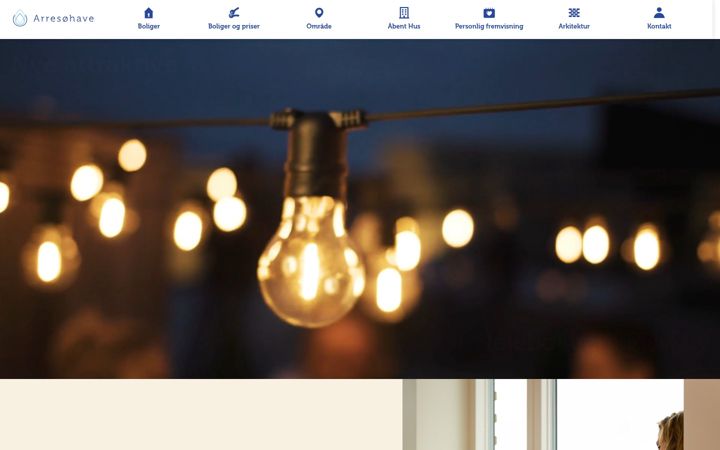
Task: Click the signing hand icon above Boliger og priser
Action: pos(234,13)
